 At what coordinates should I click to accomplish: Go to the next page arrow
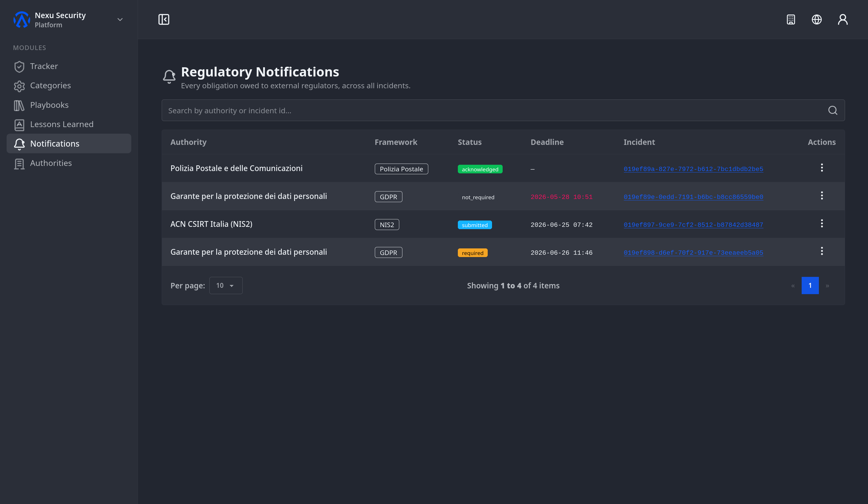point(827,286)
